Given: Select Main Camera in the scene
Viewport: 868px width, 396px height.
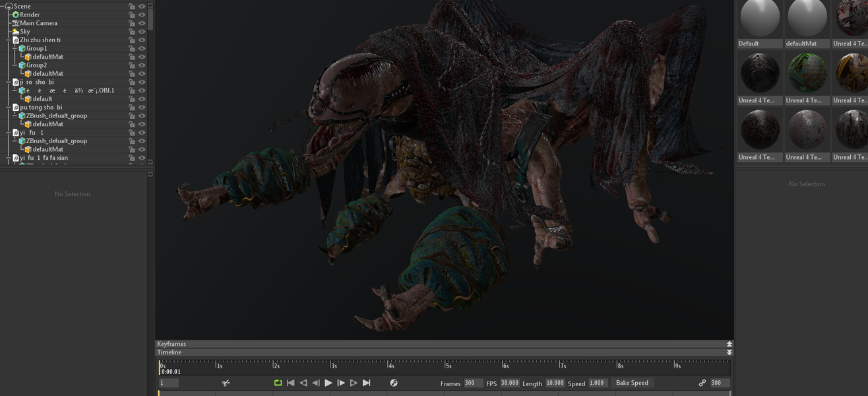Looking at the screenshot, I should [x=38, y=23].
